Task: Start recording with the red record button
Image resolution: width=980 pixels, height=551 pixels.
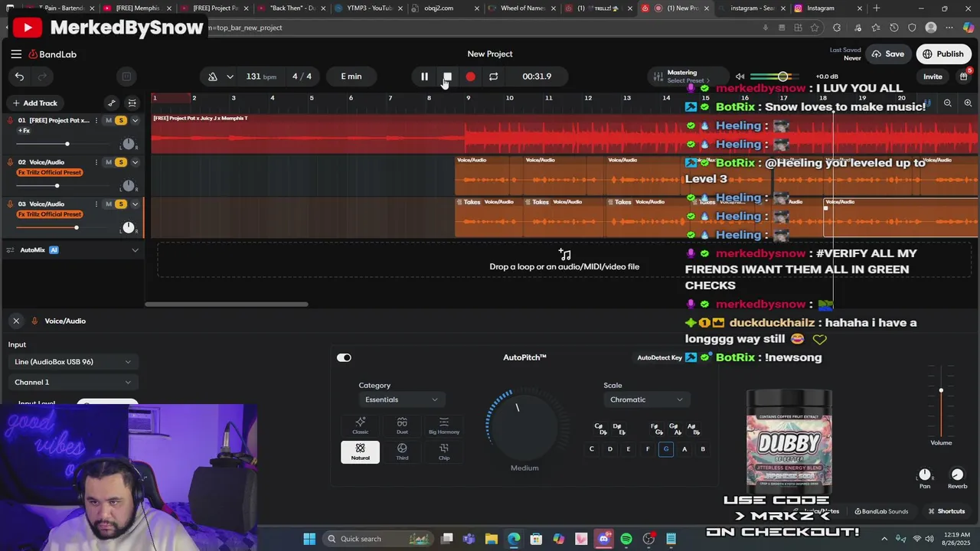Action: [x=470, y=77]
